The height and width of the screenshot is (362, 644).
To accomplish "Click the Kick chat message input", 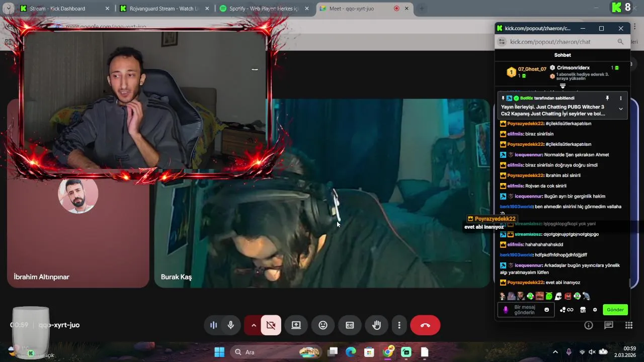I will click(x=525, y=310).
